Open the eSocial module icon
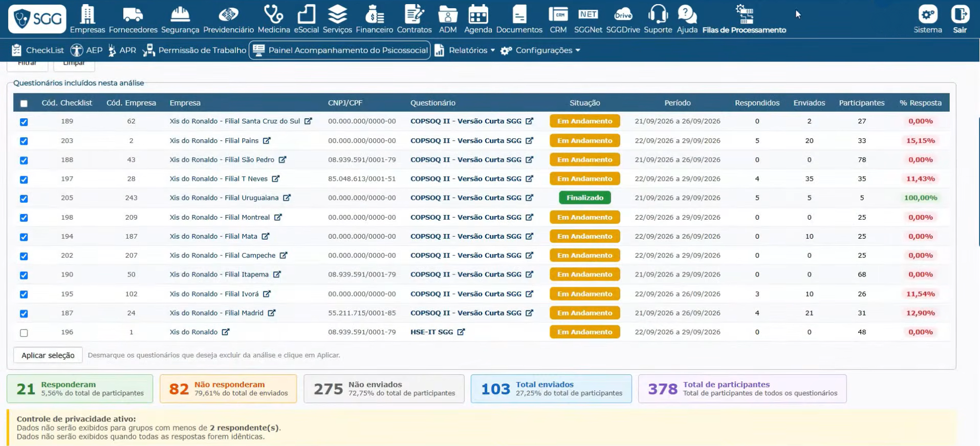980x446 pixels. pyautogui.click(x=307, y=15)
